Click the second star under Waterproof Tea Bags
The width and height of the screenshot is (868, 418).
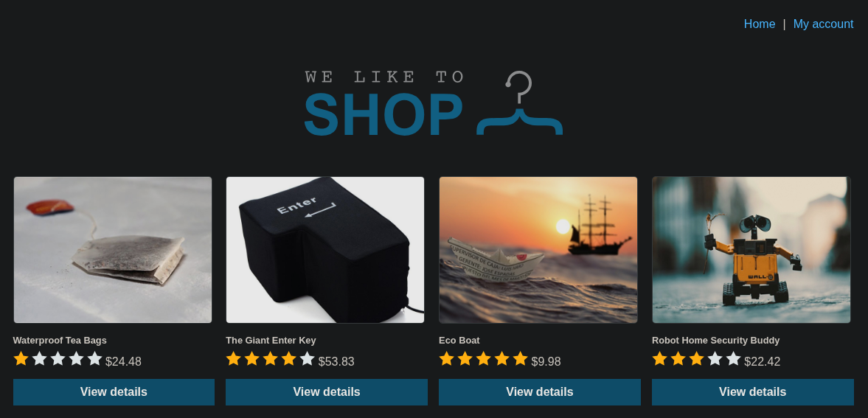pyautogui.click(x=39, y=359)
